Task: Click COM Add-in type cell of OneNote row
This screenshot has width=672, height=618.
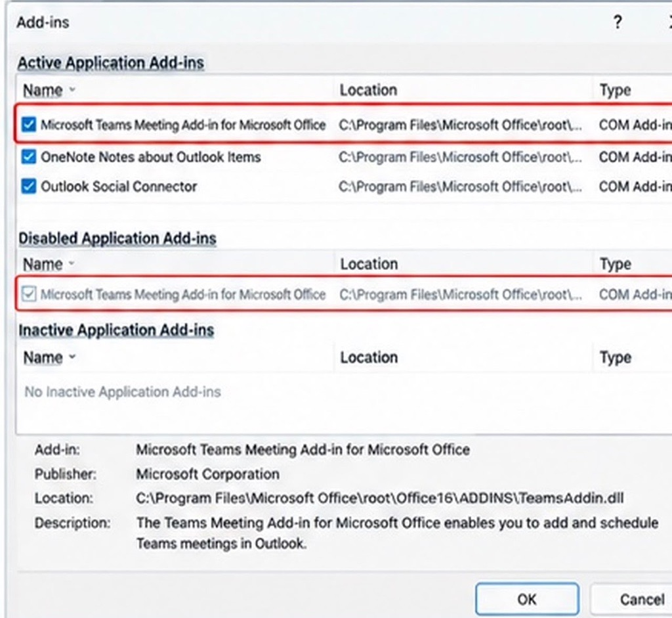Action: point(635,157)
